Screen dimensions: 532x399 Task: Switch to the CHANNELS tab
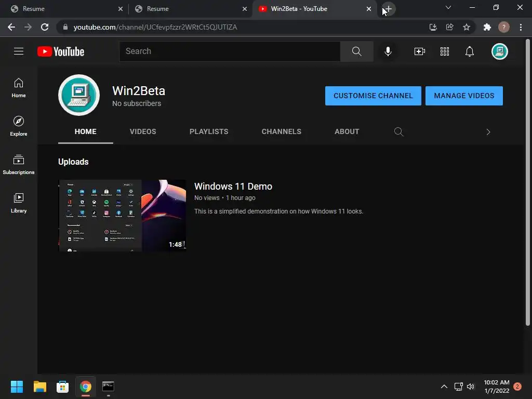281,131
